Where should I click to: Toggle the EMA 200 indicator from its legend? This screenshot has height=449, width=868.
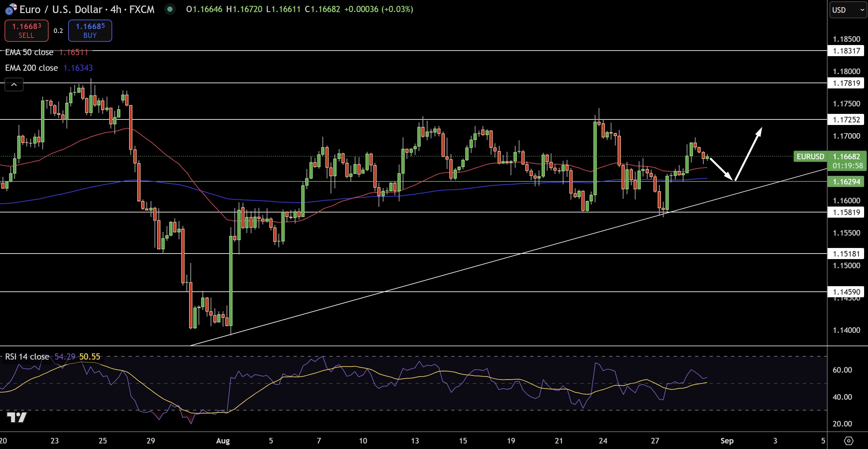tap(31, 68)
